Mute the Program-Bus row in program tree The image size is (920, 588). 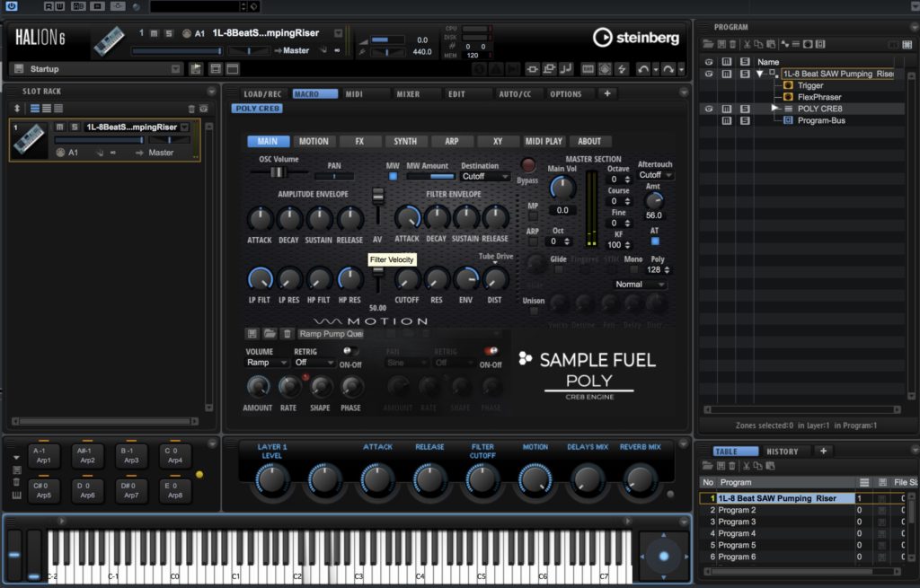(x=726, y=121)
